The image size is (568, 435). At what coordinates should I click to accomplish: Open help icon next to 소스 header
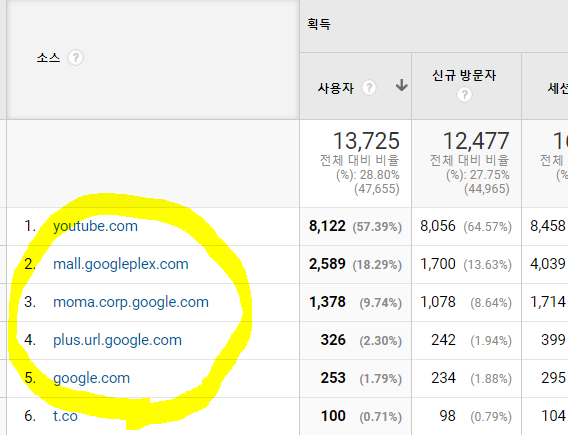pyautogui.click(x=76, y=58)
